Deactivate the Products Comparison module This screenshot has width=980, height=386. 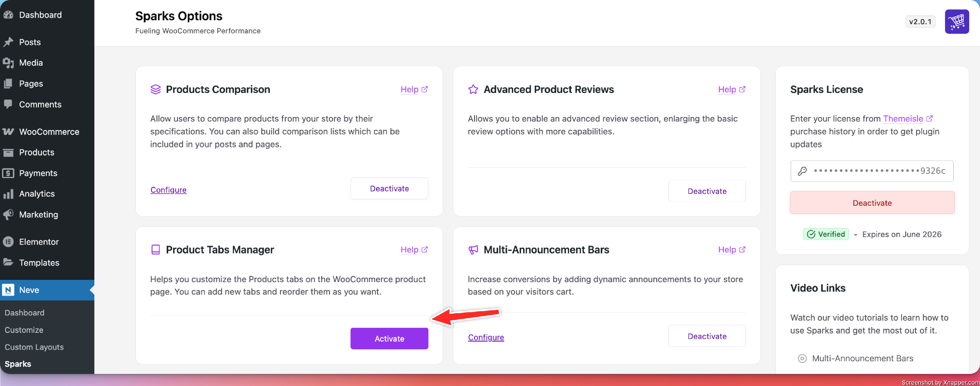pos(389,189)
